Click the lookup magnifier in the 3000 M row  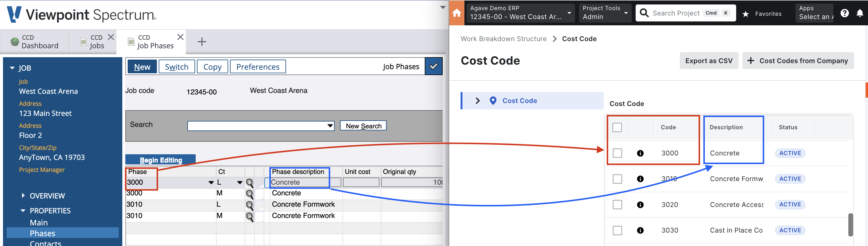(x=249, y=194)
